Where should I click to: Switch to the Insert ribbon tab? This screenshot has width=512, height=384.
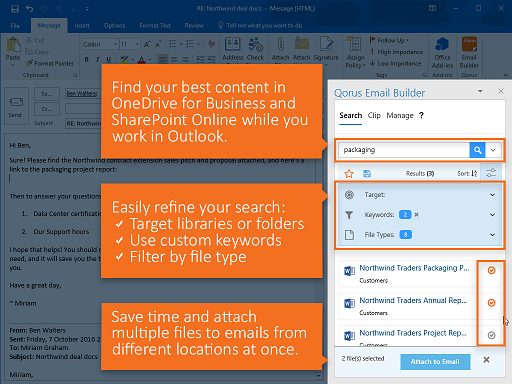tap(82, 26)
